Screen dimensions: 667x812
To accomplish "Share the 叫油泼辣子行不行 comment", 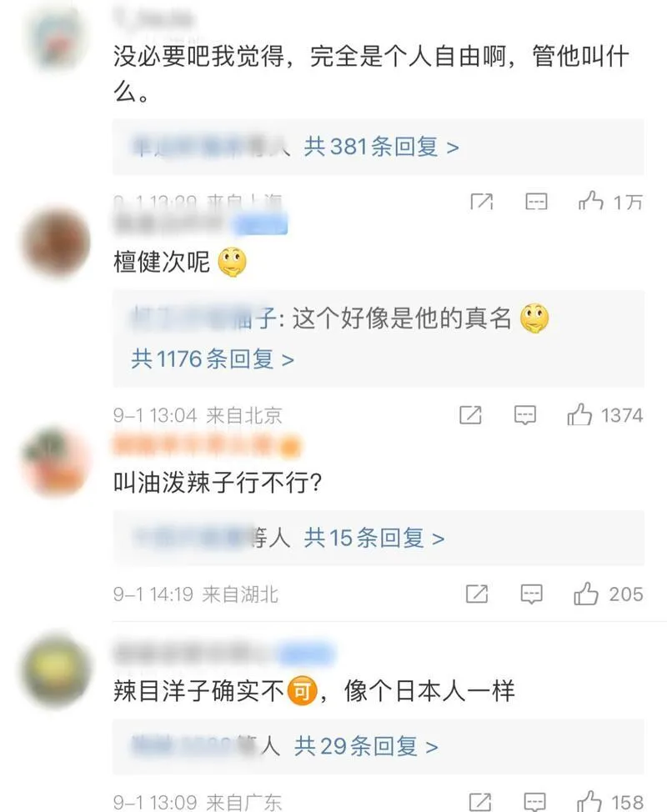I will (x=477, y=594).
